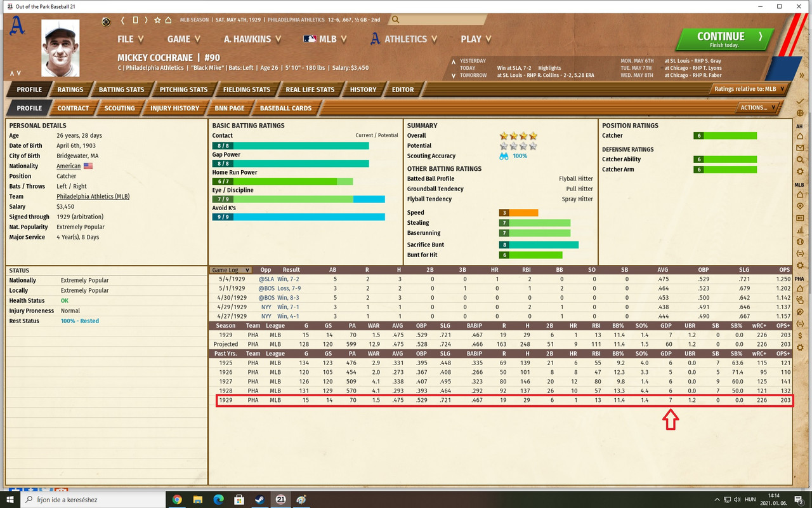
Task: Expand the MLB league menu
Action: point(325,39)
